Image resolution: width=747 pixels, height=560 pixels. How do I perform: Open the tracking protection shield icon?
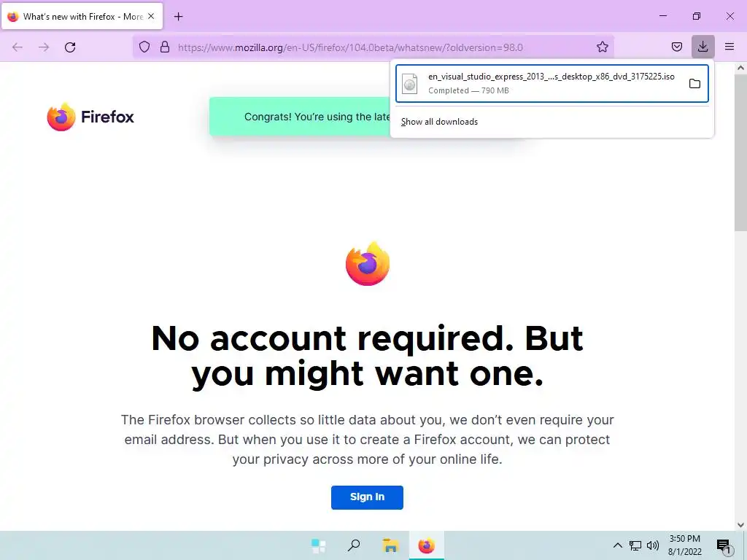(x=144, y=47)
